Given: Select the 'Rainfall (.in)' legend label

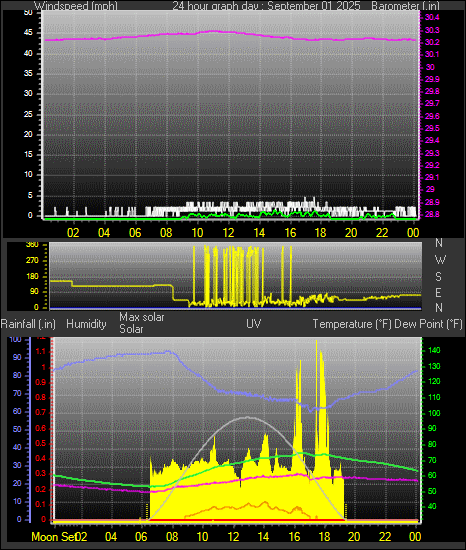Looking at the screenshot, I should 28,324.
